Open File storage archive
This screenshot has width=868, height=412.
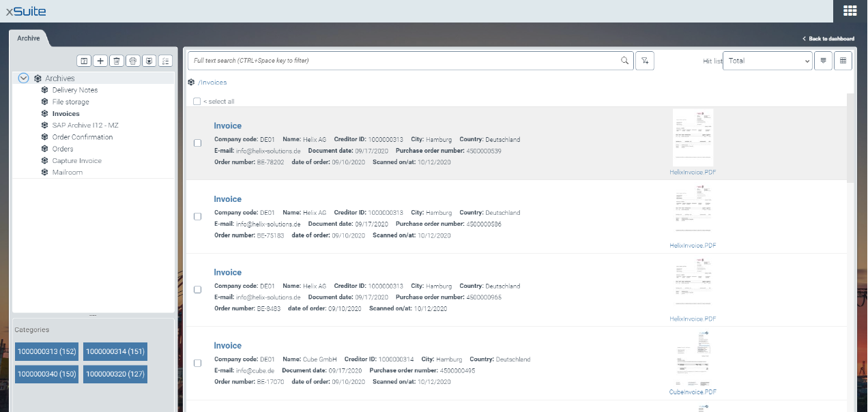coord(71,102)
